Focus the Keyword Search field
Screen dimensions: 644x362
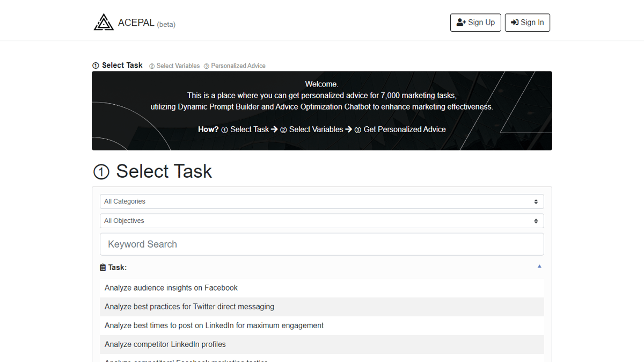pos(322,244)
